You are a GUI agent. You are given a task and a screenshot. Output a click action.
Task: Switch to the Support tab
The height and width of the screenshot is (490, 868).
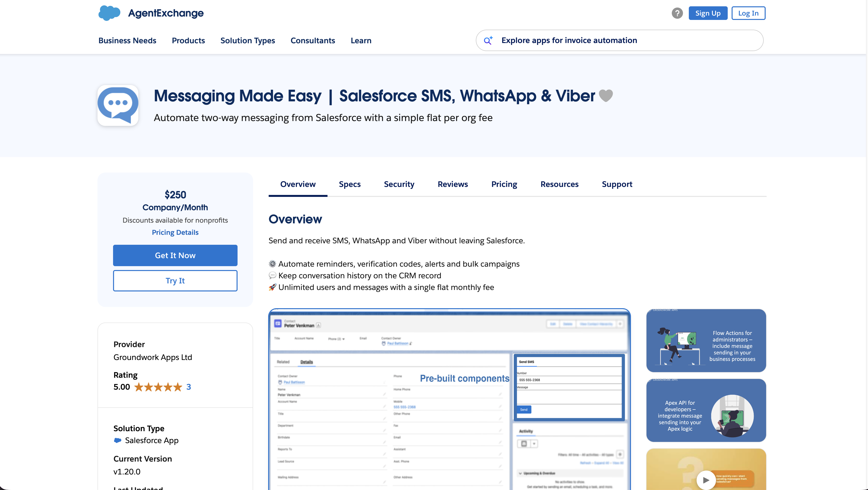tap(617, 184)
